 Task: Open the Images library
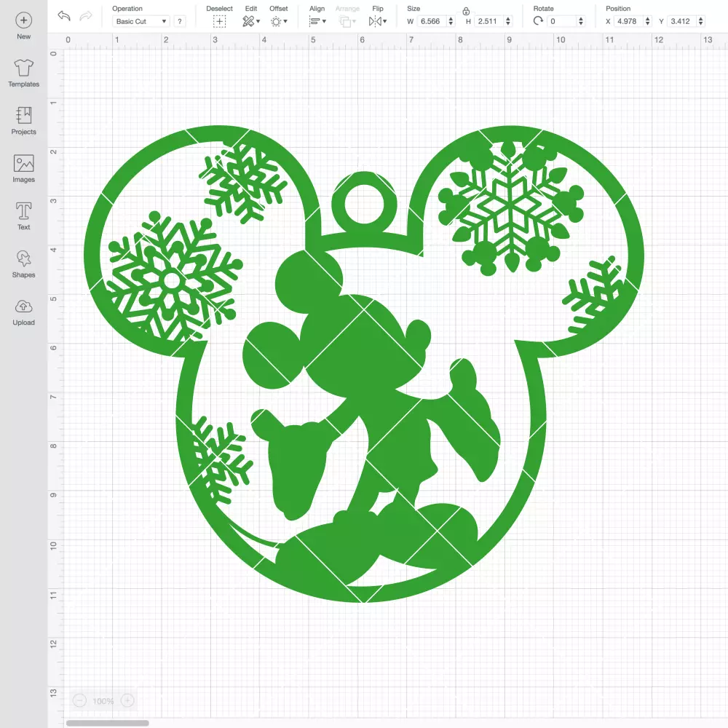coord(24,169)
